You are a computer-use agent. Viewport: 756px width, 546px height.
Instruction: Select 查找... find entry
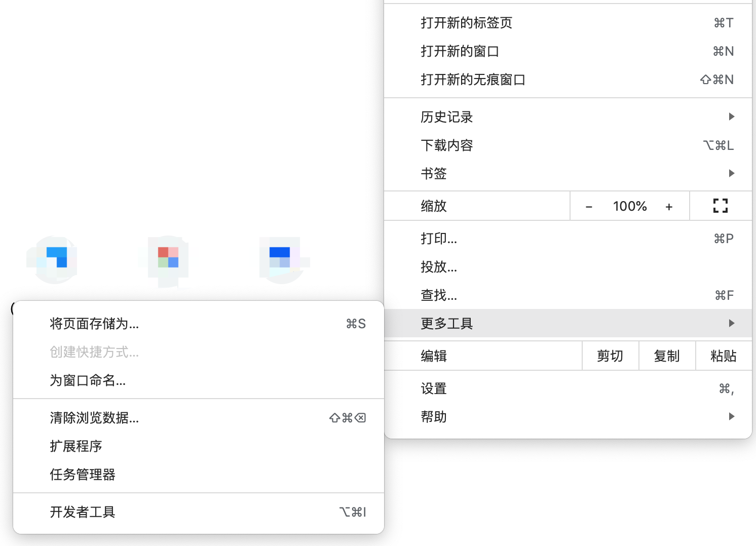click(x=568, y=295)
